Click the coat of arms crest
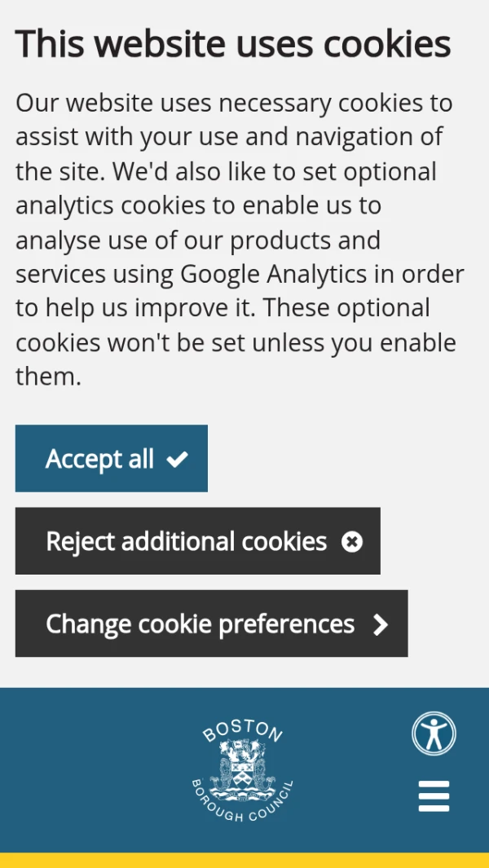 (x=242, y=769)
